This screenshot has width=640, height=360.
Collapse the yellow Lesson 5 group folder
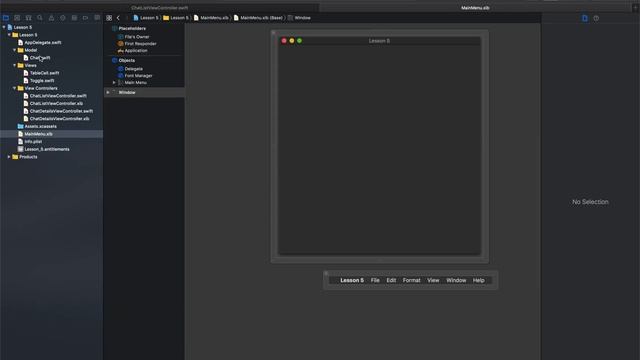click(9, 35)
